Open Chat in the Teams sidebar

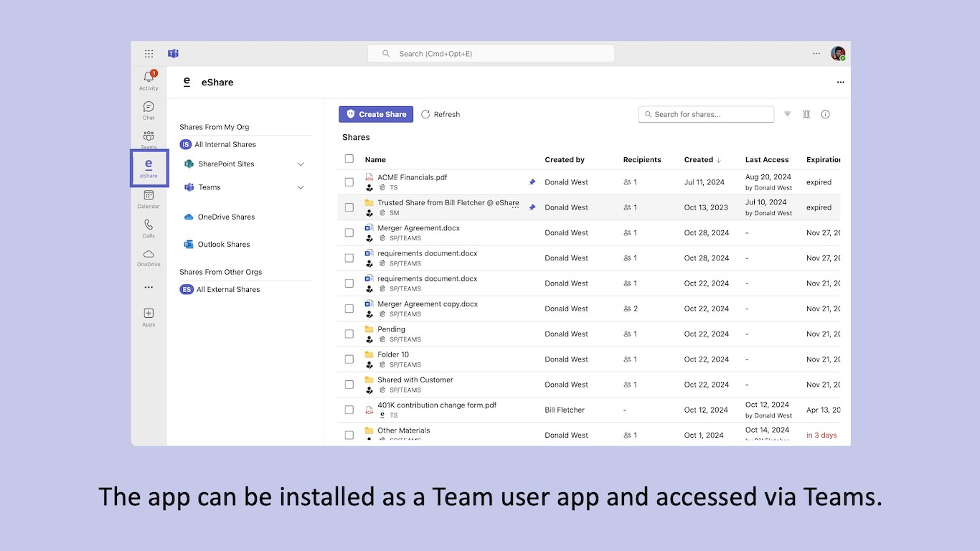(x=149, y=108)
